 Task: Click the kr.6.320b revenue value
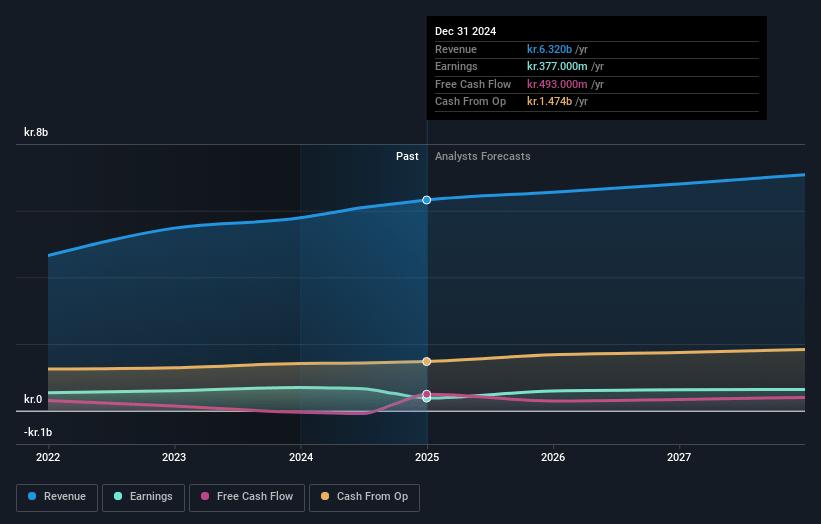coord(549,49)
